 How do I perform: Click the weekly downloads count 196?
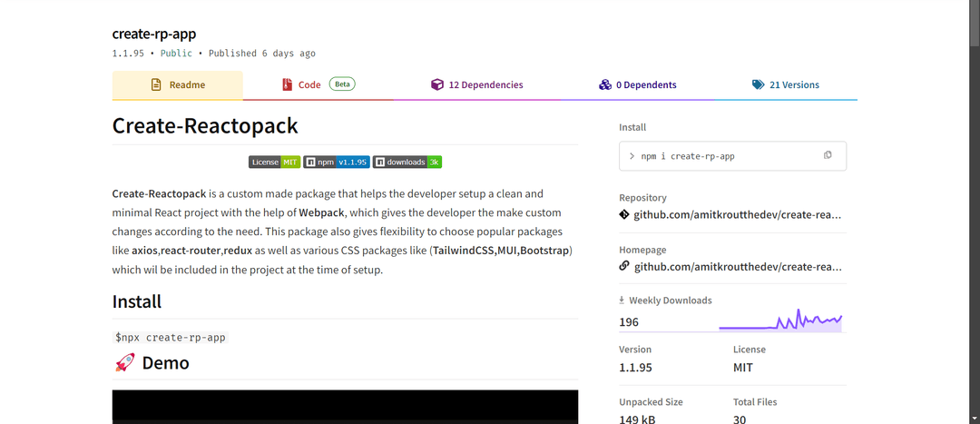coord(629,322)
